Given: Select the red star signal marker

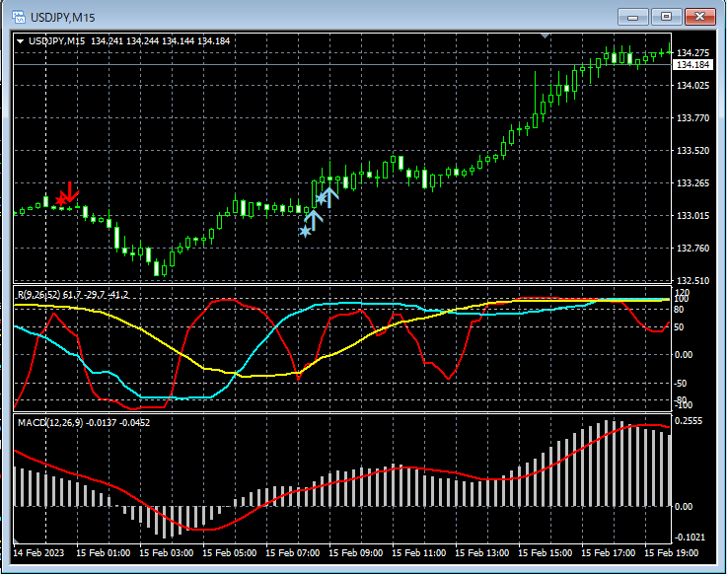Looking at the screenshot, I should tap(60, 200).
